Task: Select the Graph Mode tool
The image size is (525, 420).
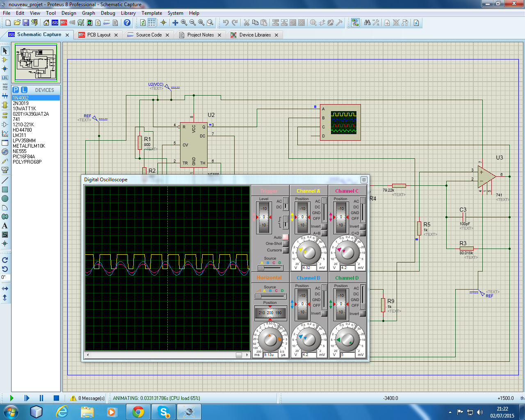Action: (x=5, y=134)
